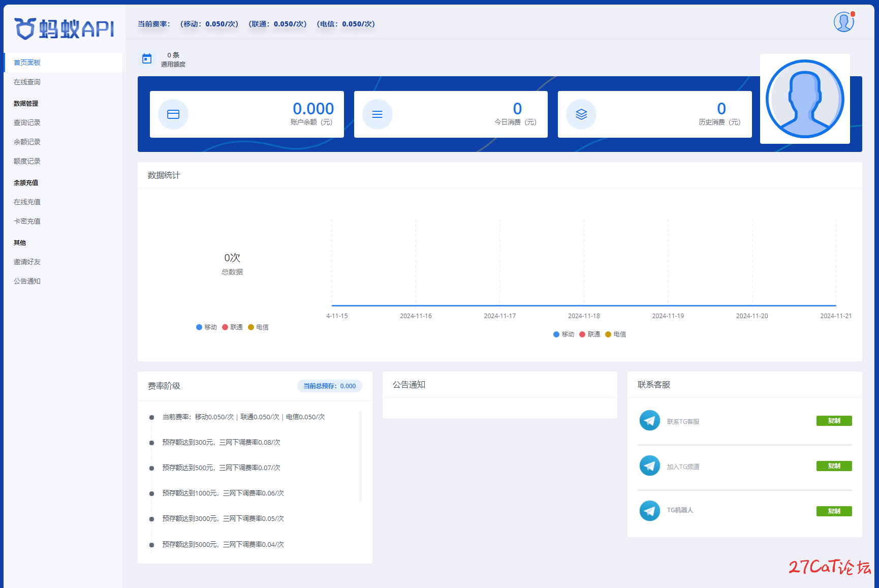Copy the TG机器人 link with 复制
Screen dimensions: 879x588
coord(834,511)
